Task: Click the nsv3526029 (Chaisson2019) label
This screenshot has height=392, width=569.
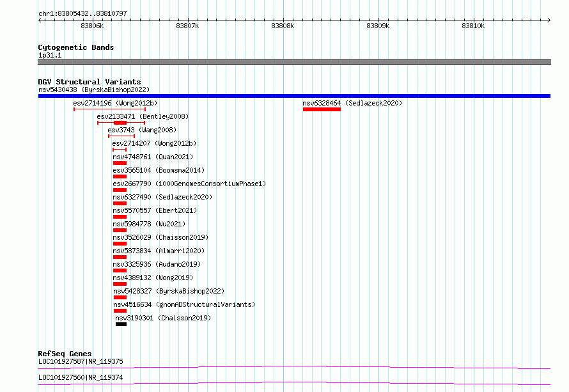Action: point(160,237)
